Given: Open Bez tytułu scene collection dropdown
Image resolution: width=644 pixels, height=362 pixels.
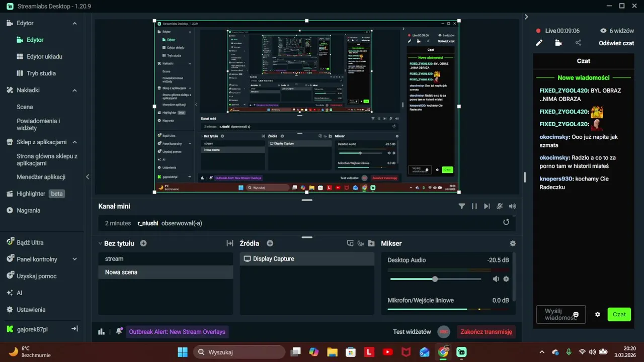Looking at the screenshot, I should point(116,243).
